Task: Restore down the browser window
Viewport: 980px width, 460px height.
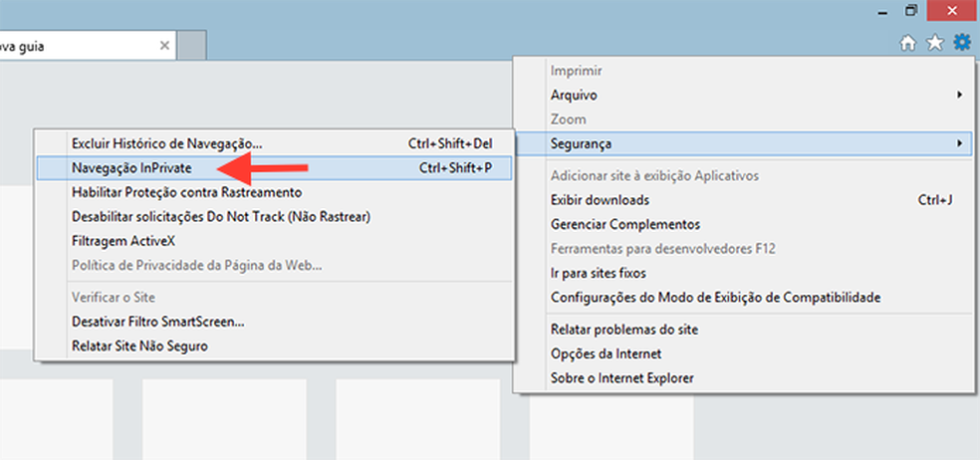Action: click(911, 11)
